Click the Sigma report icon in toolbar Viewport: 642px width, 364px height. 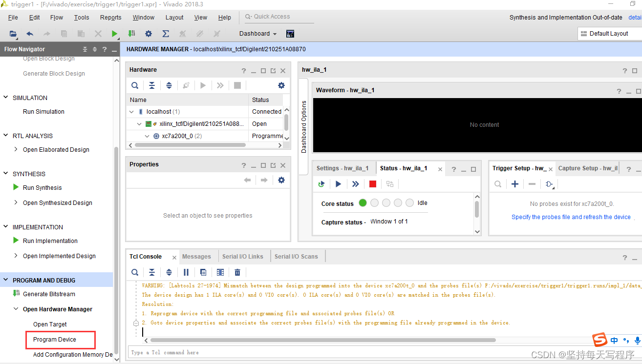[x=166, y=34]
